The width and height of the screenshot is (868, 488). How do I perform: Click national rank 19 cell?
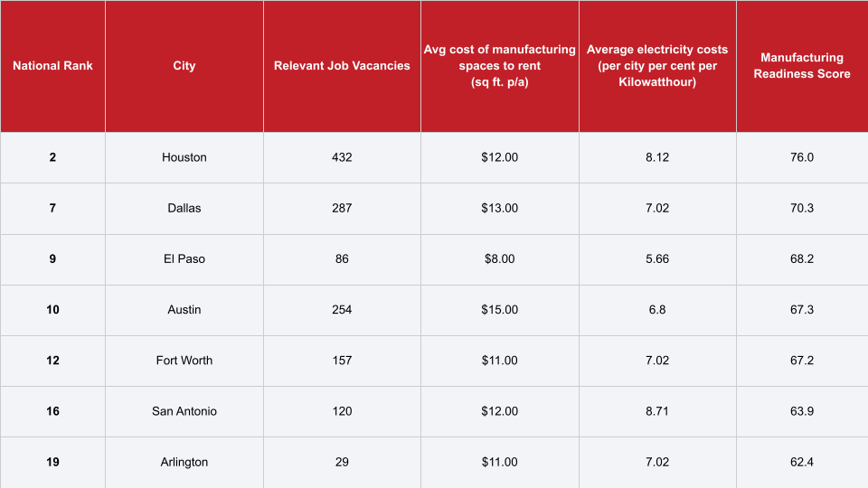click(52, 462)
